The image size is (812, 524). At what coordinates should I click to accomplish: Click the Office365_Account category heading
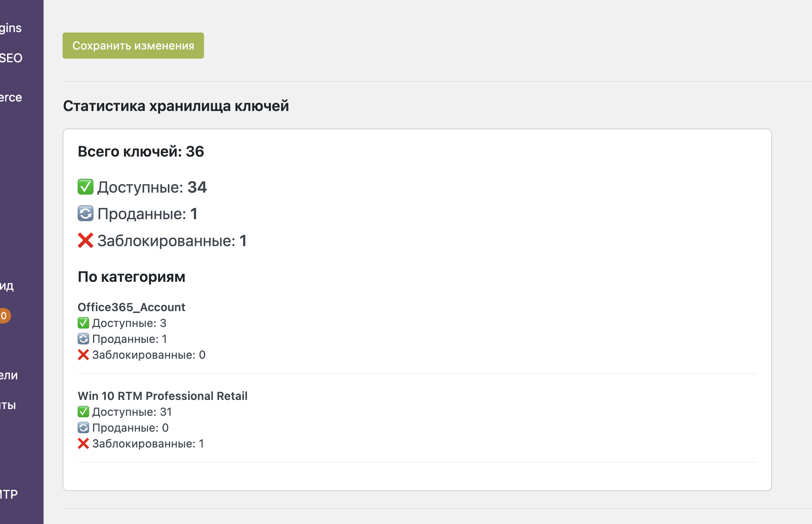tap(131, 307)
